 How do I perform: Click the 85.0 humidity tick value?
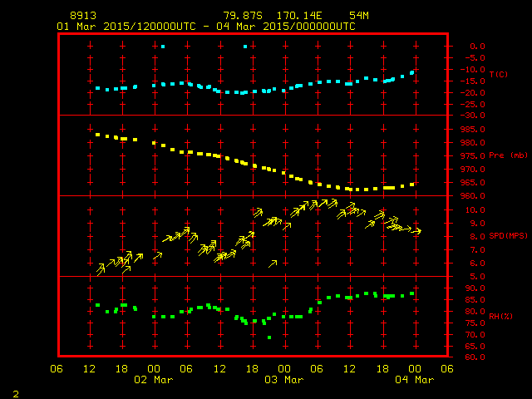pyautogui.click(x=475, y=300)
